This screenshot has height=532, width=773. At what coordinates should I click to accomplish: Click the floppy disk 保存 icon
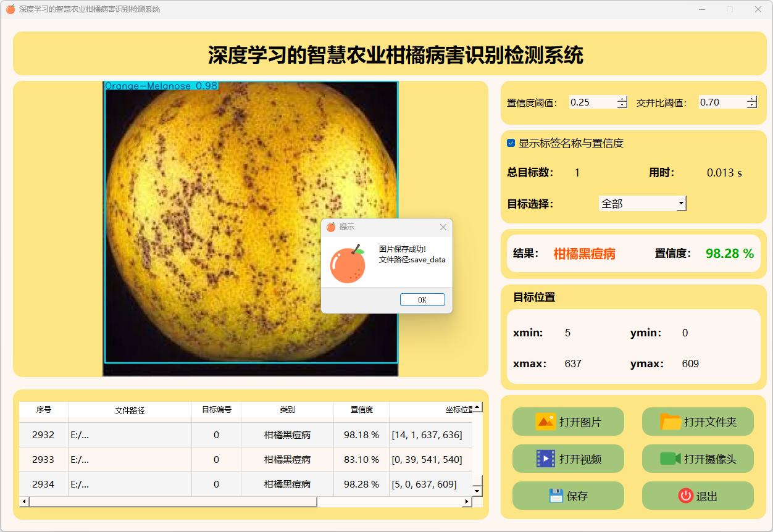point(556,496)
